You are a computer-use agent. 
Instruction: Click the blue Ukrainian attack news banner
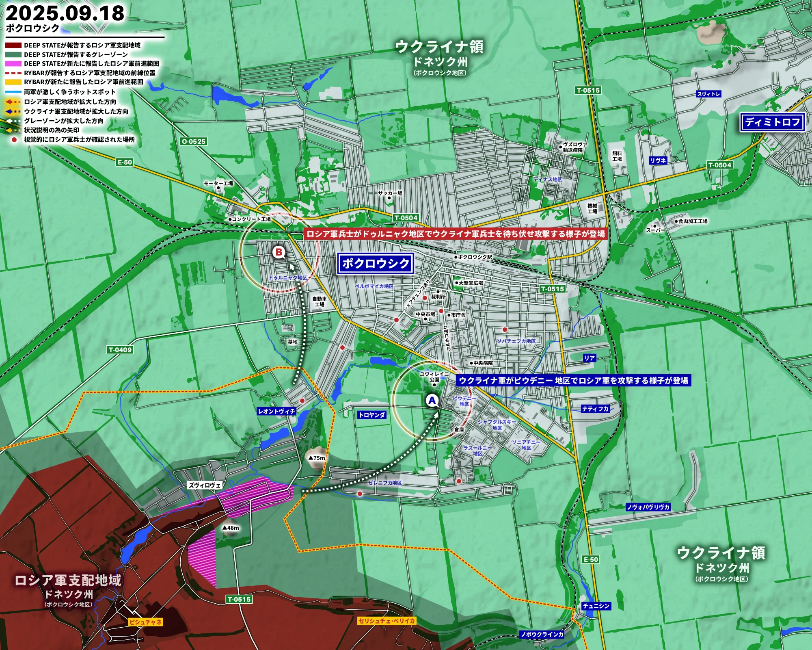click(x=573, y=381)
